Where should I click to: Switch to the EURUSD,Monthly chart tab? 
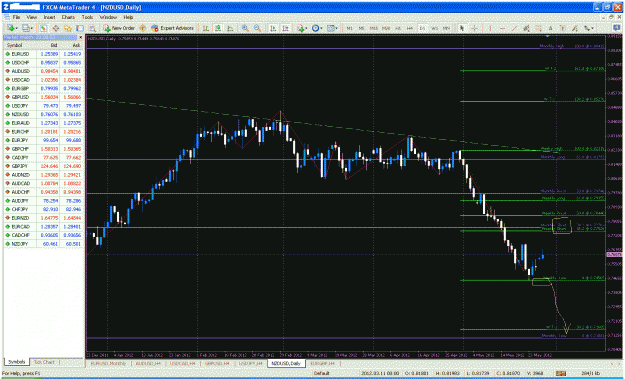click(108, 363)
